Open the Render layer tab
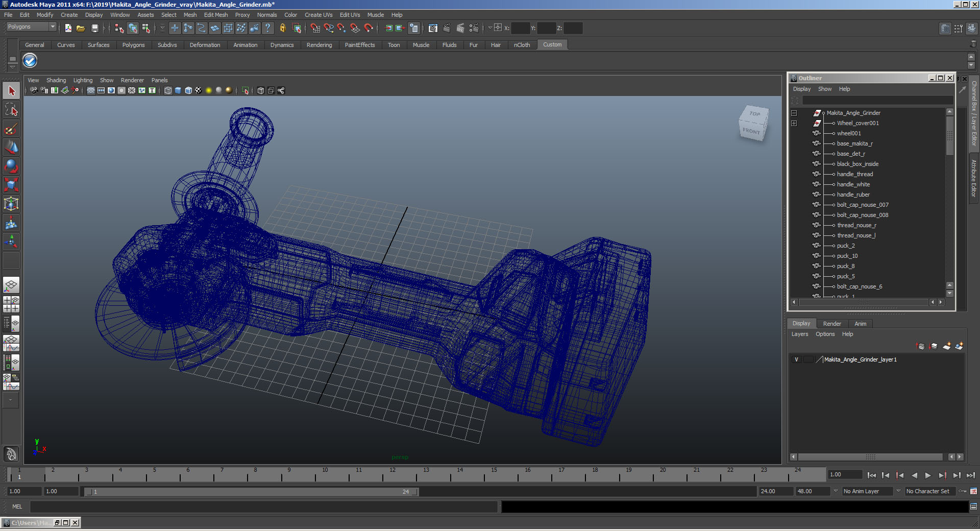Viewport: 980px width, 531px height. (x=832, y=324)
